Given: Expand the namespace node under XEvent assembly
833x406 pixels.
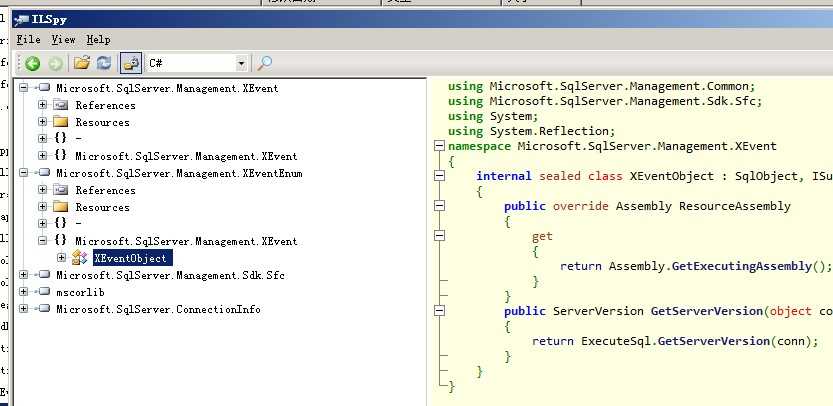Looking at the screenshot, I should point(42,156).
